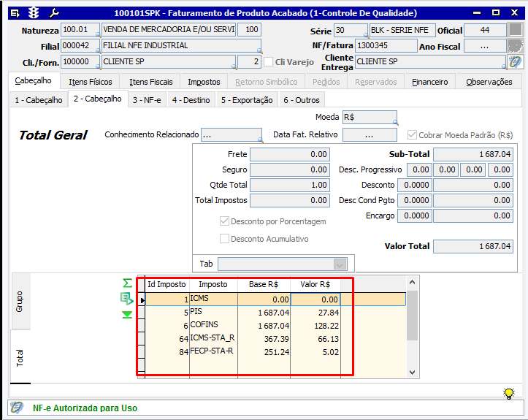
Task: Click the tax grid scrollbar thumb
Action: (x=412, y=315)
